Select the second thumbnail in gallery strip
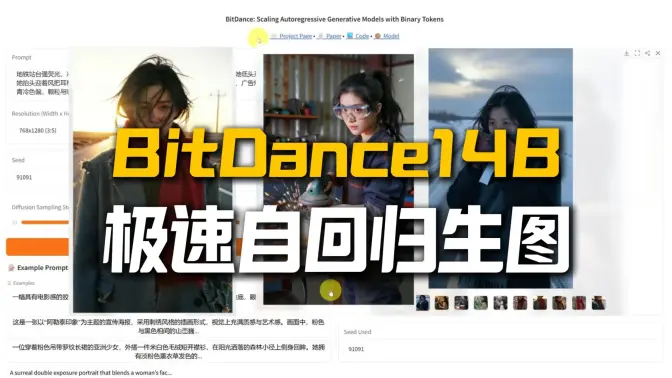This screenshot has width=672, height=378. [441, 303]
